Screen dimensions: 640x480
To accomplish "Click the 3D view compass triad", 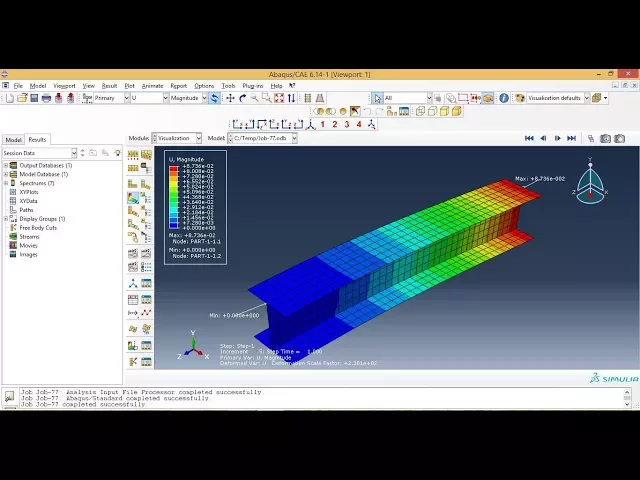I will pyautogui.click(x=590, y=182).
